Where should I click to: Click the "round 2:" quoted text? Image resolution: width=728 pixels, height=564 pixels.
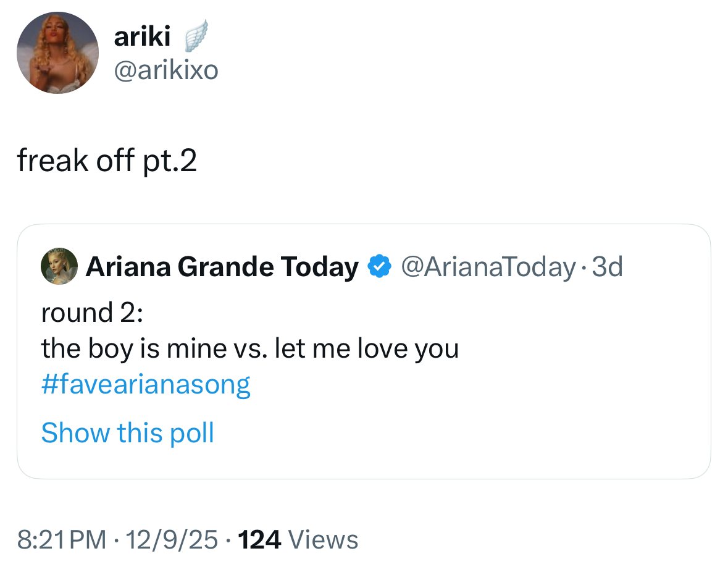click(x=92, y=313)
